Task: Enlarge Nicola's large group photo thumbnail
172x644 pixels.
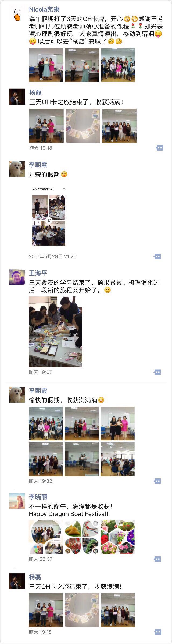Action: (118, 65)
